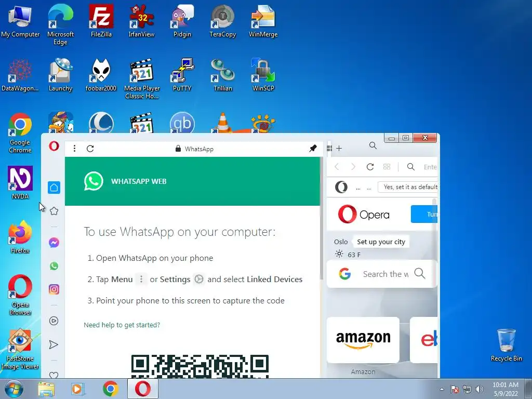Open Bookmarks star icon in sidebar
This screenshot has width=532, height=399.
point(54,211)
